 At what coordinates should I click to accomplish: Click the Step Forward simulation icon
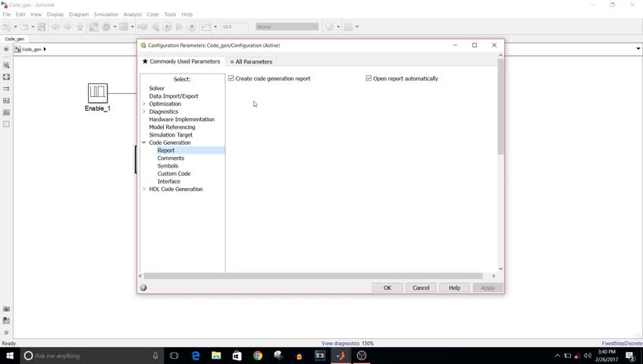coord(179,27)
